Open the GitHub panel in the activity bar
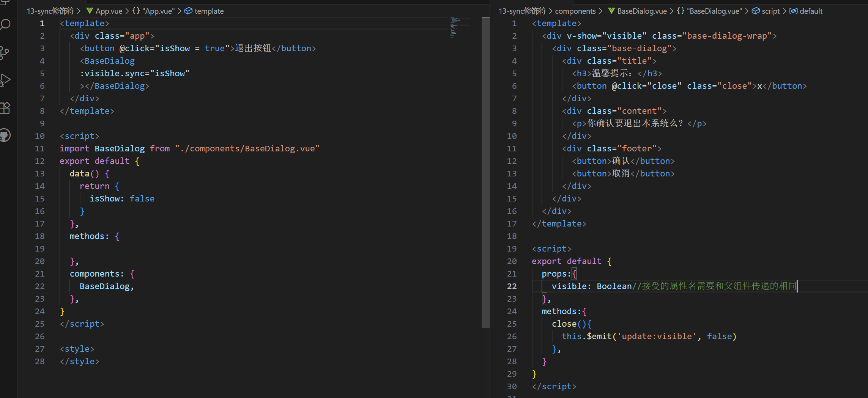Image resolution: width=868 pixels, height=398 pixels. point(5,135)
